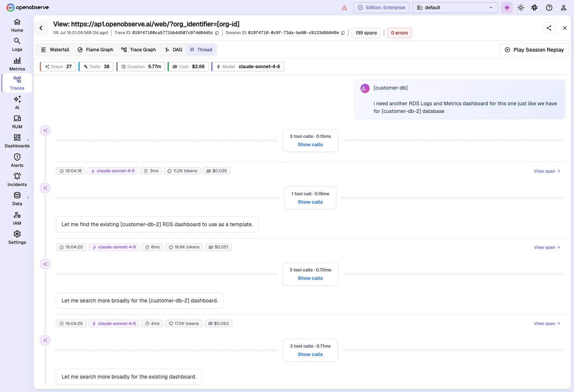
Task: Select Traces in the sidebar
Action: (17, 83)
